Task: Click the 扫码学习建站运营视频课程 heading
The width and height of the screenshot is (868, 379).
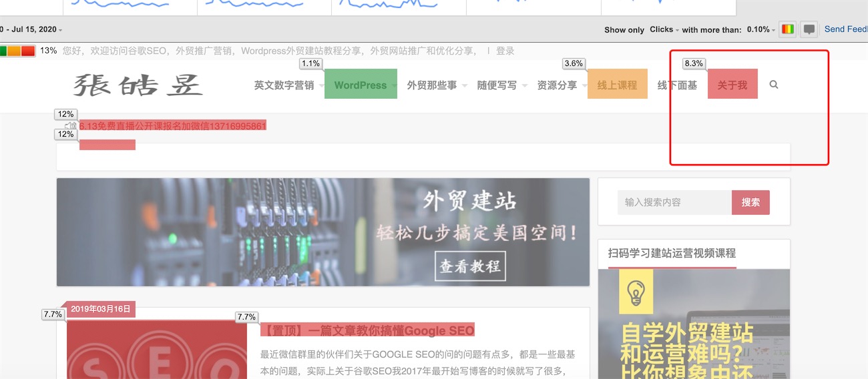Action: tap(672, 254)
